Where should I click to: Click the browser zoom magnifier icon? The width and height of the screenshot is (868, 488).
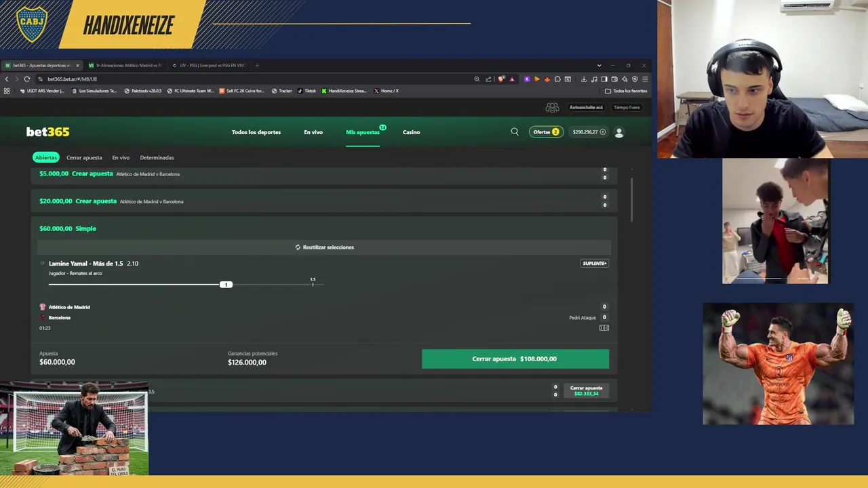pyautogui.click(x=477, y=79)
